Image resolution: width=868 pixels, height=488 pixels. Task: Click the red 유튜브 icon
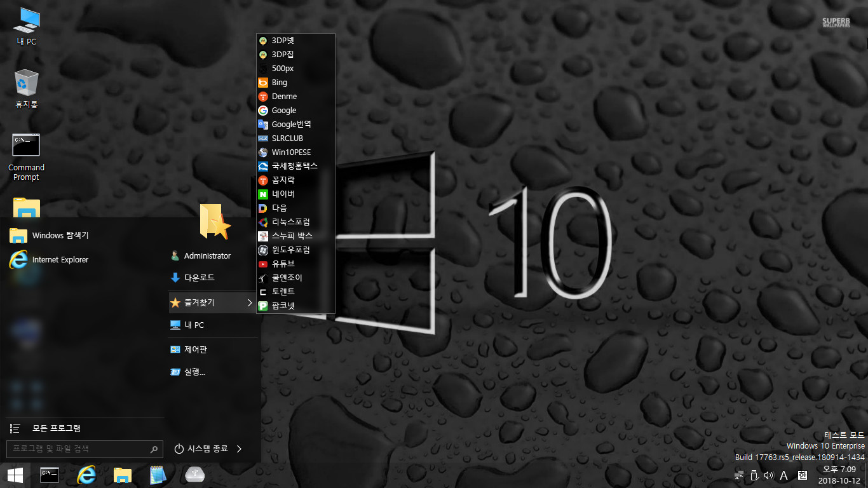pyautogui.click(x=263, y=264)
